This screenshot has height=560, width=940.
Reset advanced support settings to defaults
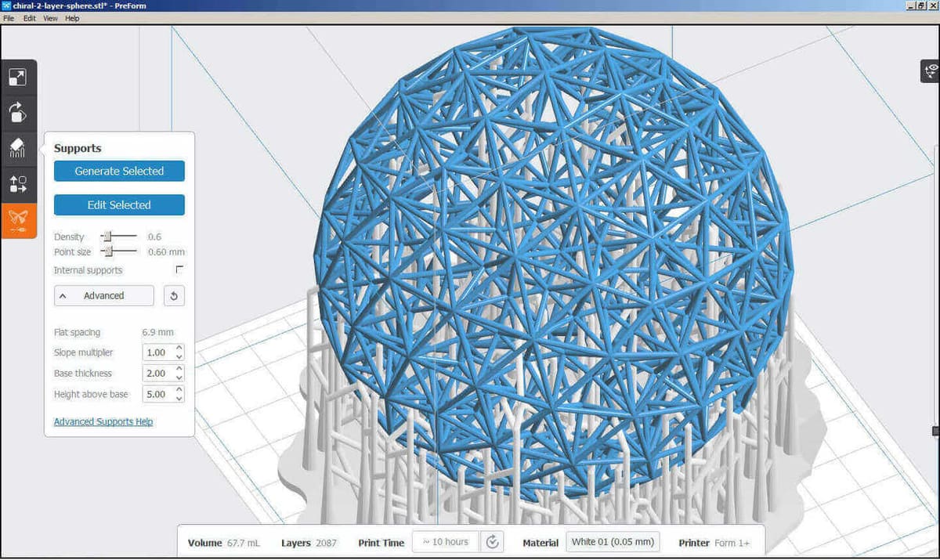click(174, 296)
